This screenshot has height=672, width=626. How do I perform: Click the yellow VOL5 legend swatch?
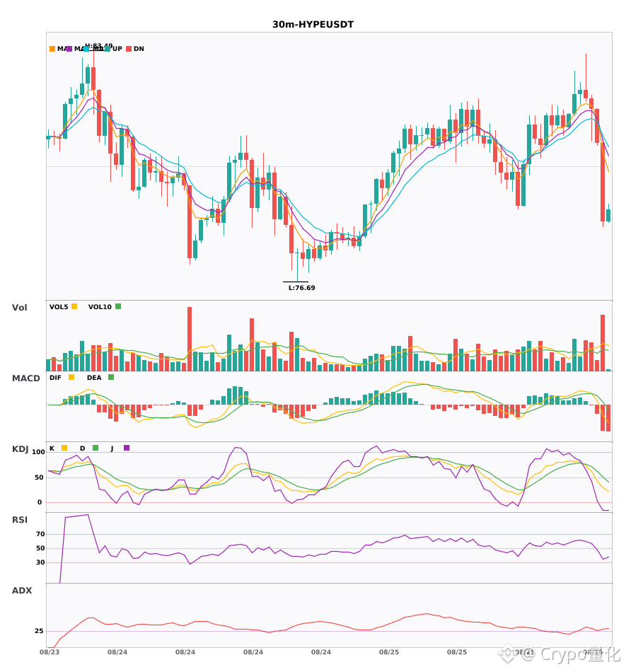coord(74,306)
